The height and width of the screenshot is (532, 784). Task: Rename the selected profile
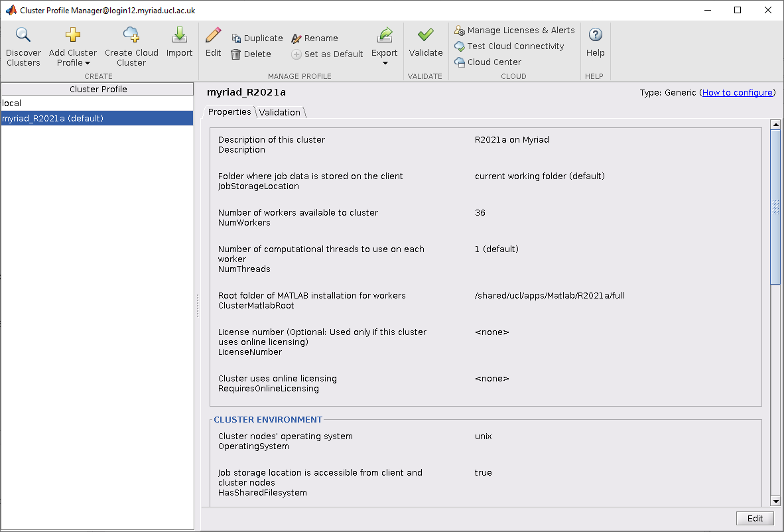point(314,38)
